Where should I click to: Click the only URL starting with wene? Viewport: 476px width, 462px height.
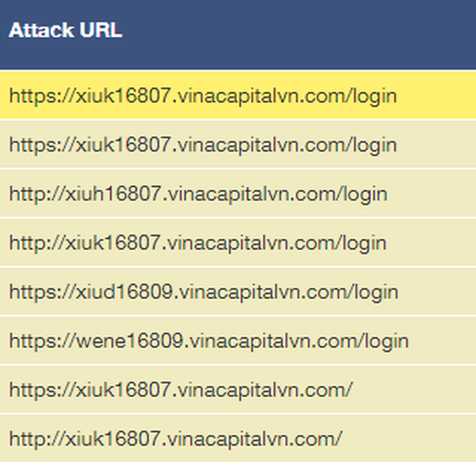click(209, 341)
